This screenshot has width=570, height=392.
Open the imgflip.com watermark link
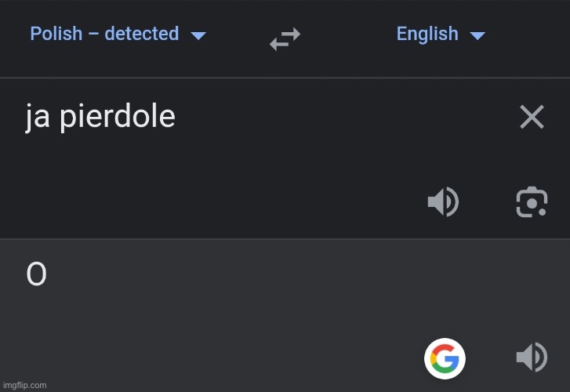click(x=24, y=385)
